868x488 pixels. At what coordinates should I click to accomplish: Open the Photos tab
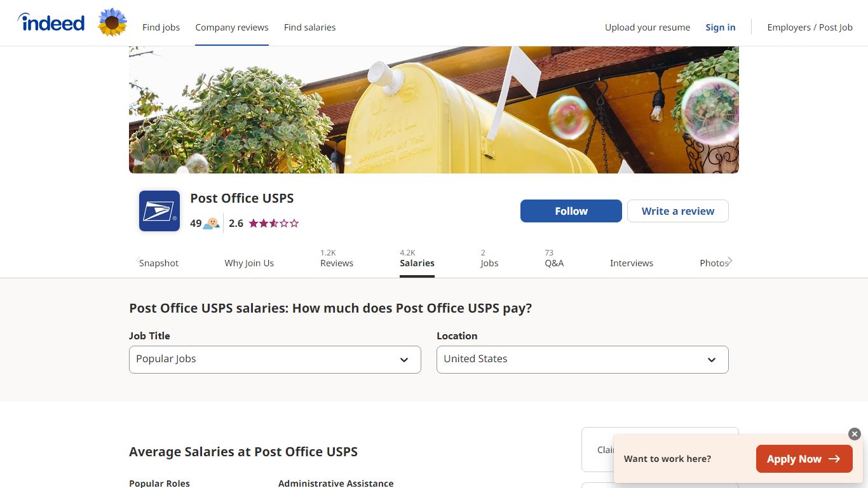click(714, 263)
